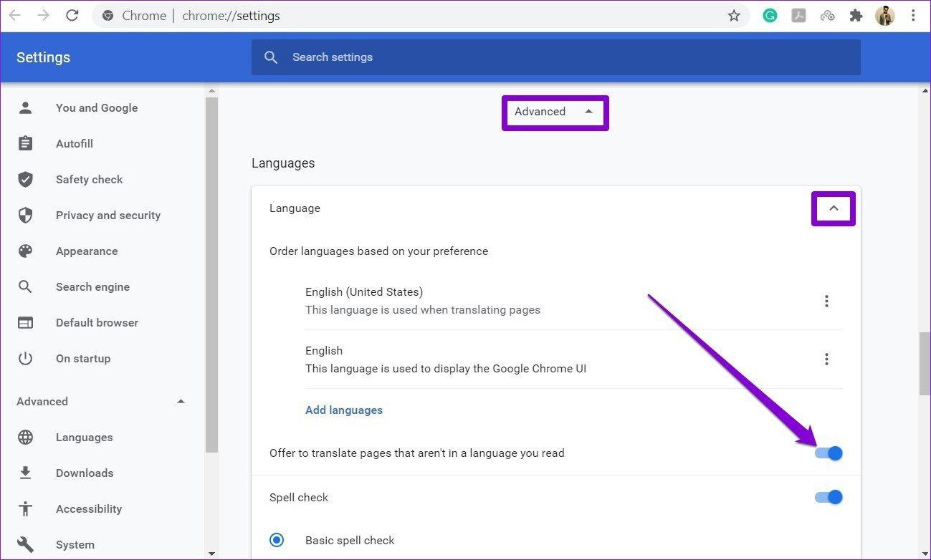The width and height of the screenshot is (931, 560).
Task: Go back with the browser back arrow
Action: point(15,15)
